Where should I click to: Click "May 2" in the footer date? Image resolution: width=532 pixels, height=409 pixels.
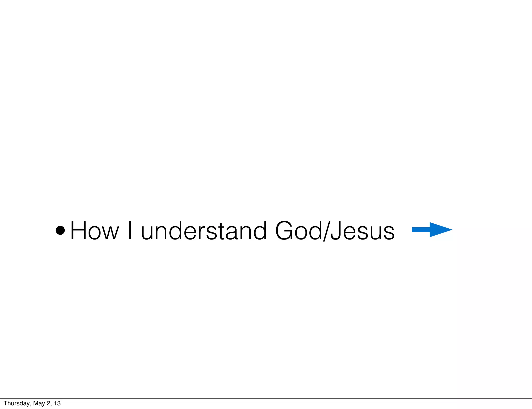(42, 403)
